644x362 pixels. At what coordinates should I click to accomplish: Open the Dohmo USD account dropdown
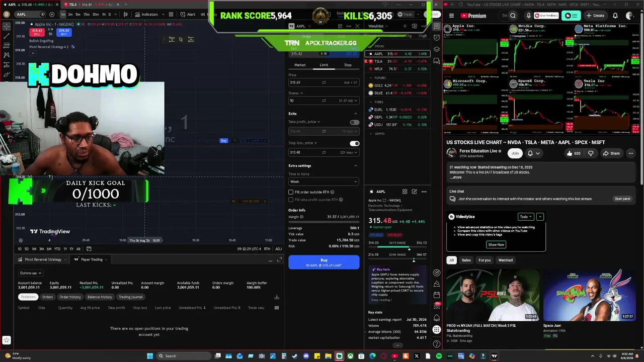(x=31, y=273)
